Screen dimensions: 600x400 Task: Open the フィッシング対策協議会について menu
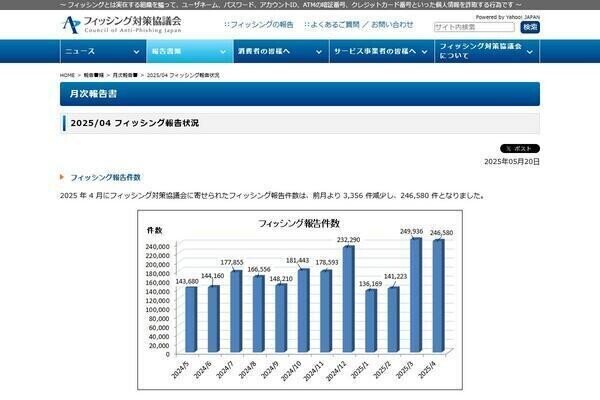(x=487, y=51)
